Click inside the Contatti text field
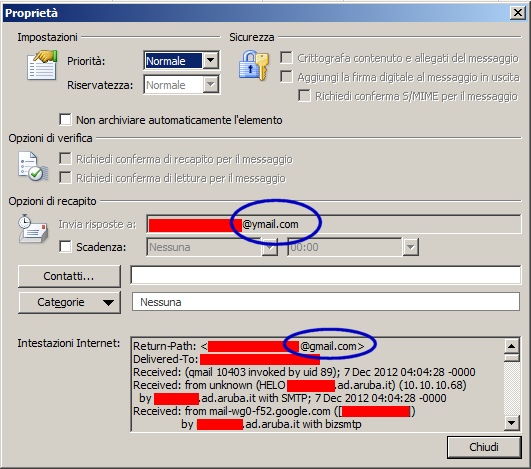The height and width of the screenshot is (469, 531). coord(325,275)
